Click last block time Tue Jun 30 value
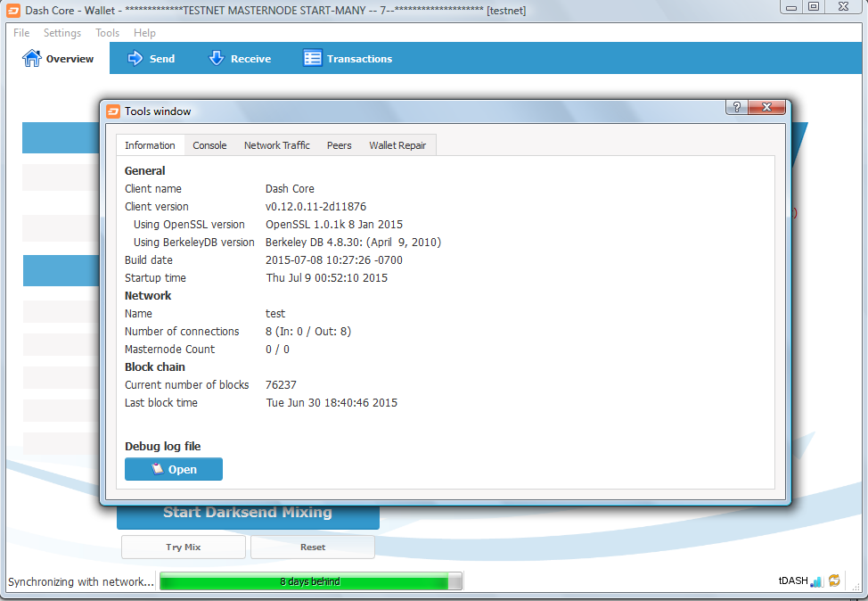868x601 pixels. pyautogui.click(x=332, y=403)
